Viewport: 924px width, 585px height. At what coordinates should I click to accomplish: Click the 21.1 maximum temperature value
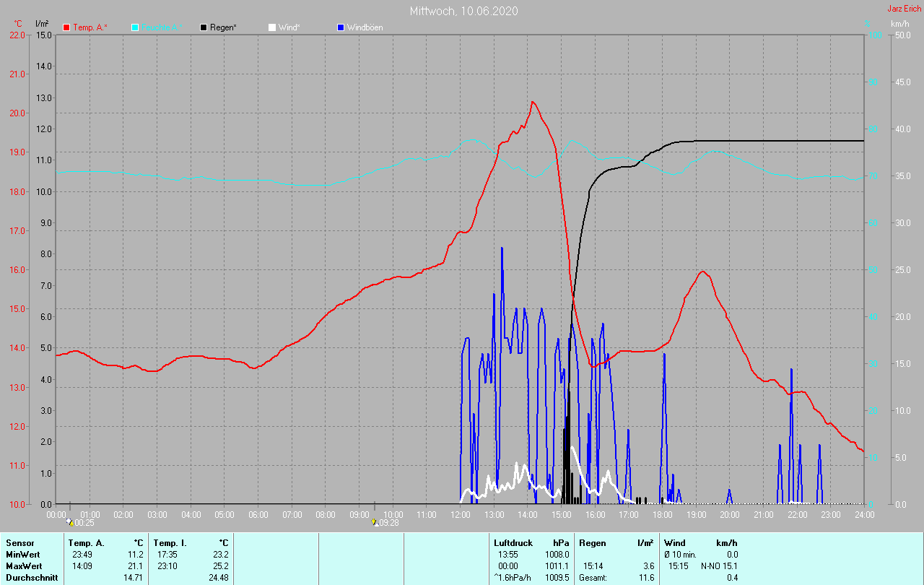pos(136,566)
